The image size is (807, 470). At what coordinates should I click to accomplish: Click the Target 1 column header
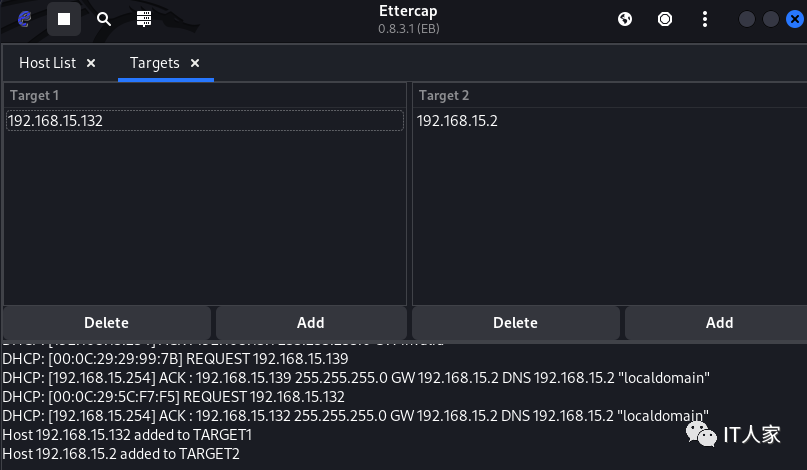click(35, 95)
